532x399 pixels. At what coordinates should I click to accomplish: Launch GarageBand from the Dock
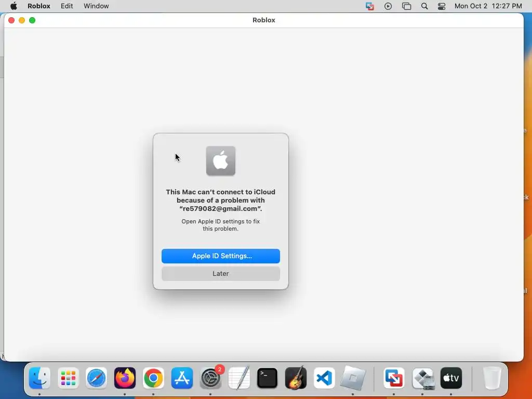[x=296, y=378]
